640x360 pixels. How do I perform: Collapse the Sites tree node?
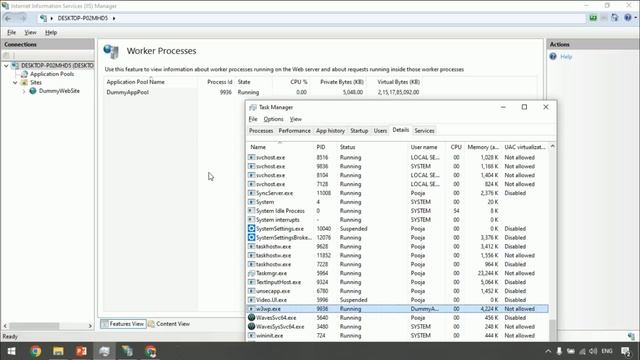point(15,82)
